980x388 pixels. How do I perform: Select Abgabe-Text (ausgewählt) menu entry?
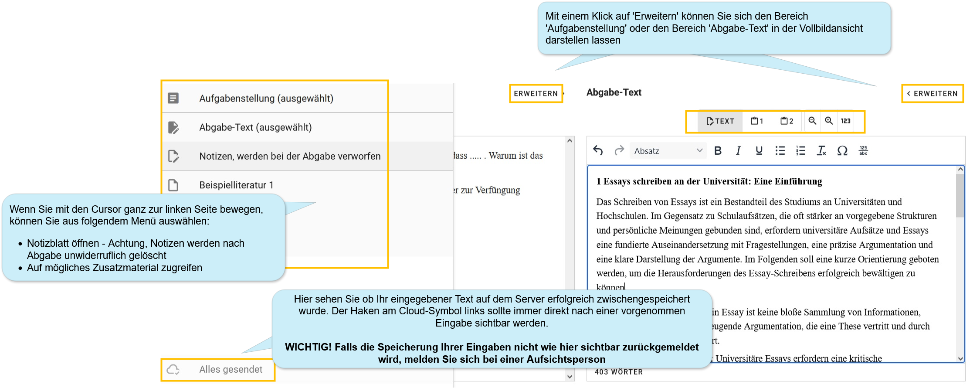(x=308, y=127)
